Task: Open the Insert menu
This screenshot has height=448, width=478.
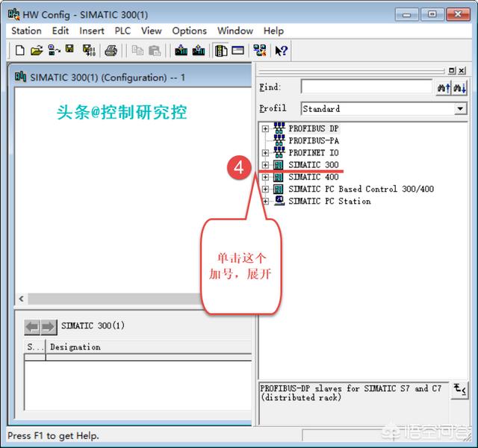Action: [91, 31]
